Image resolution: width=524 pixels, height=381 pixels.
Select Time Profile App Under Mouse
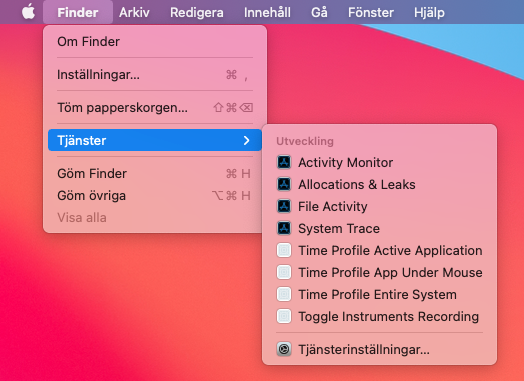379,273
